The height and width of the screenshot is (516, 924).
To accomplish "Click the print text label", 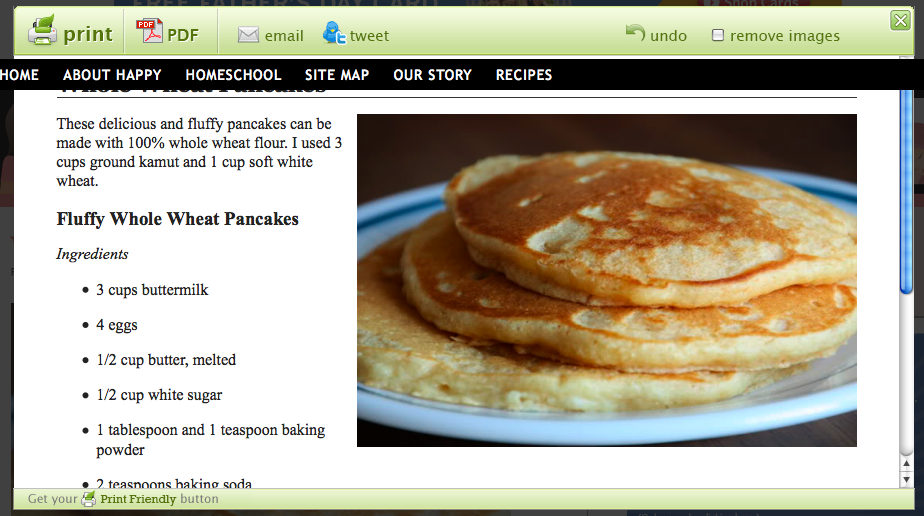I will coord(88,35).
